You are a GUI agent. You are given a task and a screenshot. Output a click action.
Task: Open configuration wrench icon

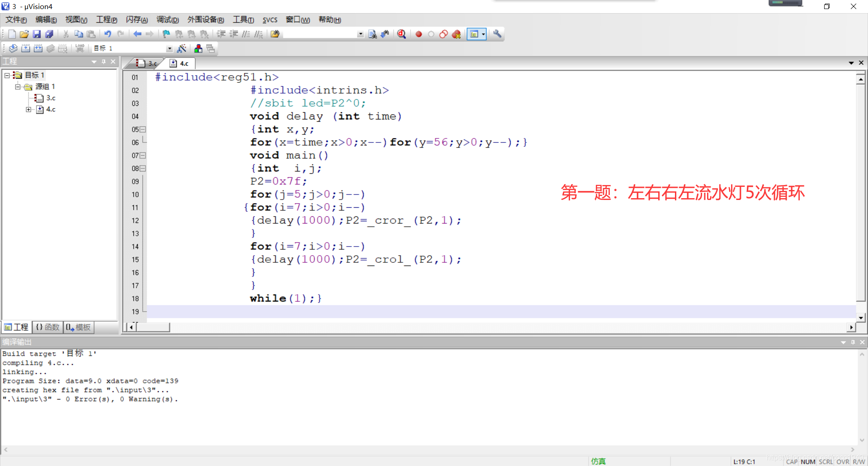point(497,34)
